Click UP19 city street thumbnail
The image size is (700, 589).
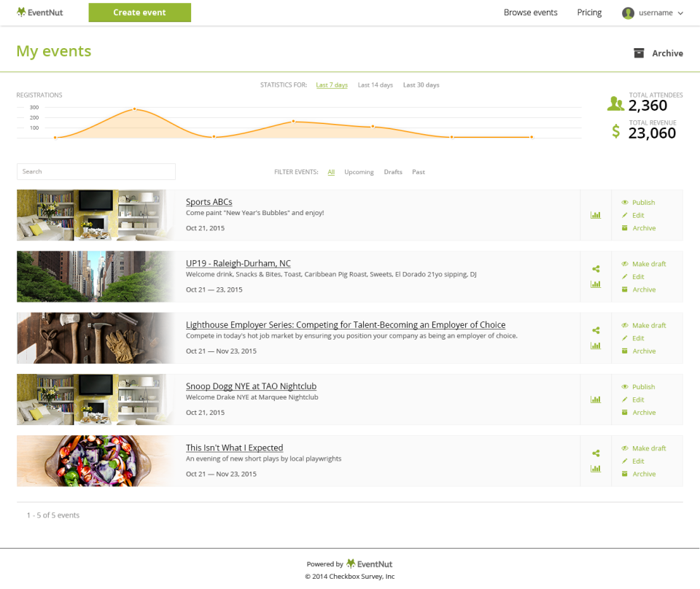[x=96, y=277]
